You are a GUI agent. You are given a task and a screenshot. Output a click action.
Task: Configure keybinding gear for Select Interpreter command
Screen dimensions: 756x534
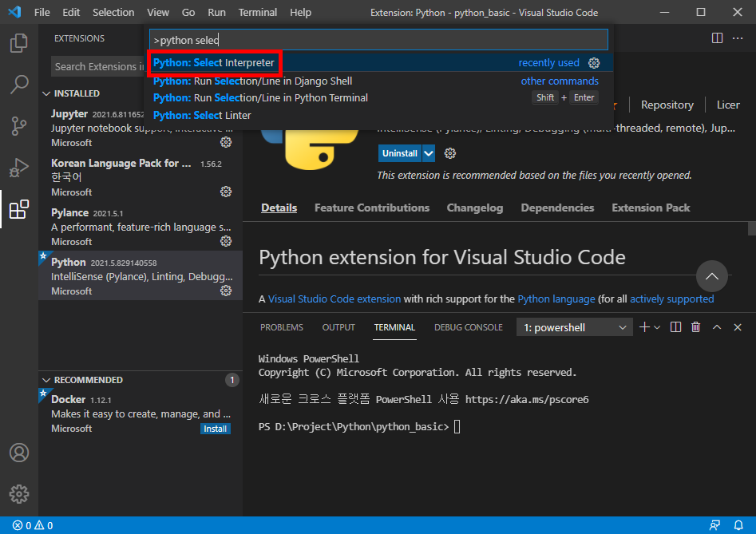[x=594, y=62]
